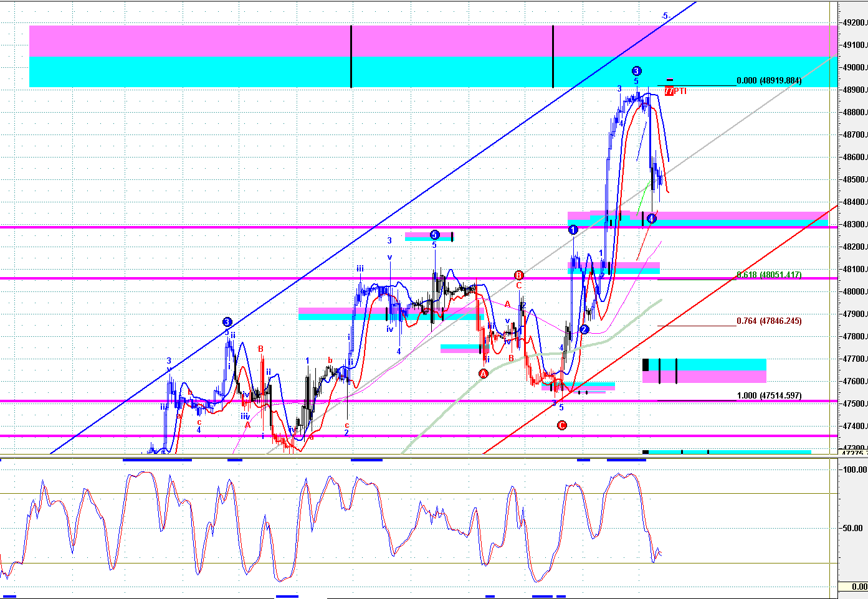Click the red circled C wave marker
This screenshot has height=599, width=868.
point(561,425)
